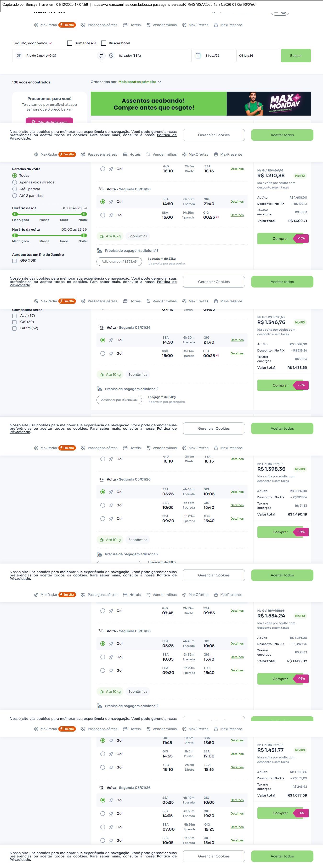The image size is (323, 868).
Task: Open Vender milhas in top menu
Action: pos(164,25)
